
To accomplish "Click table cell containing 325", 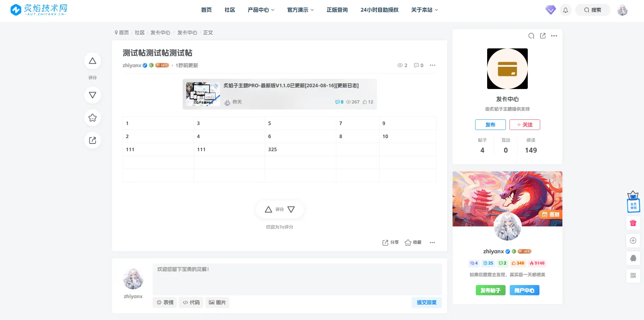I will pyautogui.click(x=301, y=149).
